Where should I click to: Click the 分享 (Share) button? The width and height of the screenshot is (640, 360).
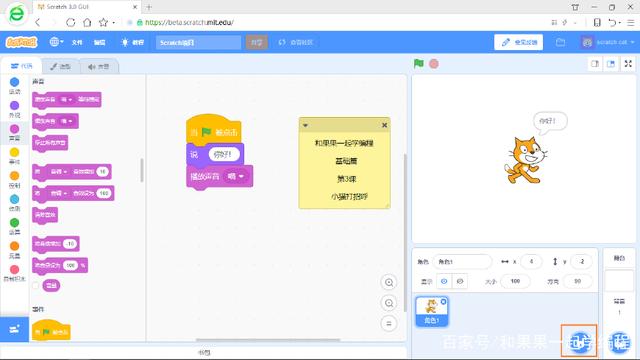(257, 42)
